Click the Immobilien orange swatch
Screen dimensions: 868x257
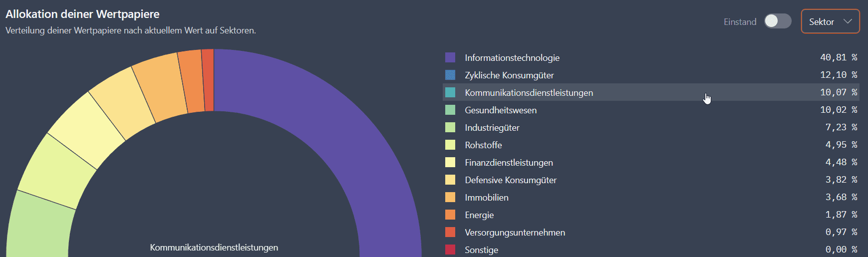[450, 197]
